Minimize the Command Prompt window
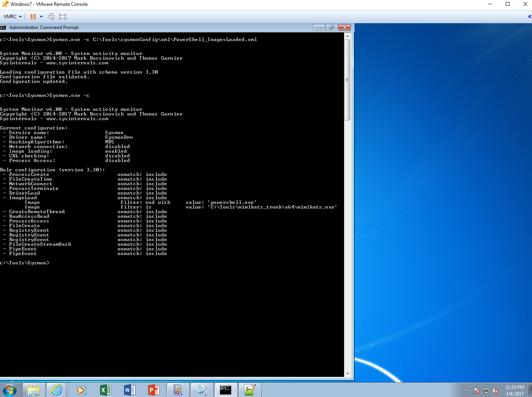 (x=319, y=28)
